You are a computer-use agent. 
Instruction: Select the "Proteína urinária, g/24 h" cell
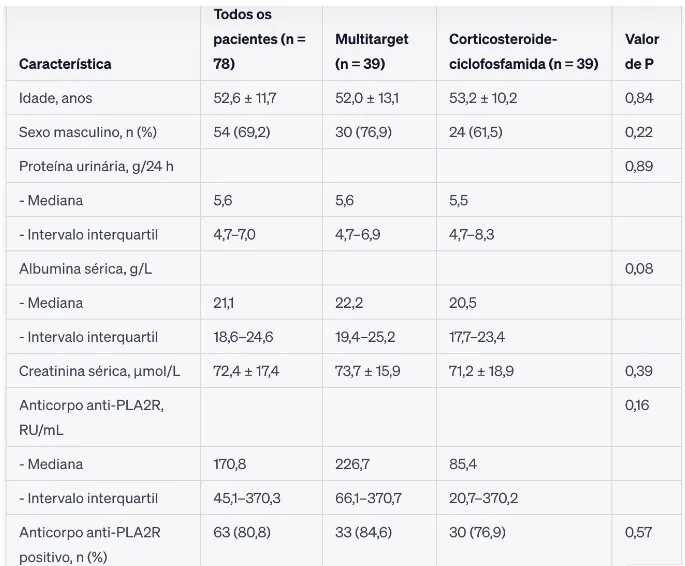coord(96,166)
